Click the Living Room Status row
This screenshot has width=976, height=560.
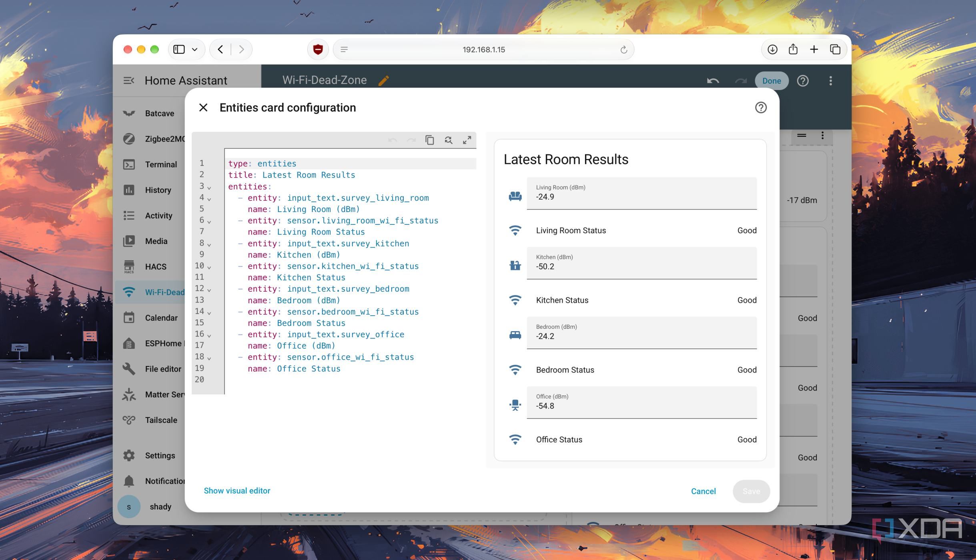tap(632, 230)
